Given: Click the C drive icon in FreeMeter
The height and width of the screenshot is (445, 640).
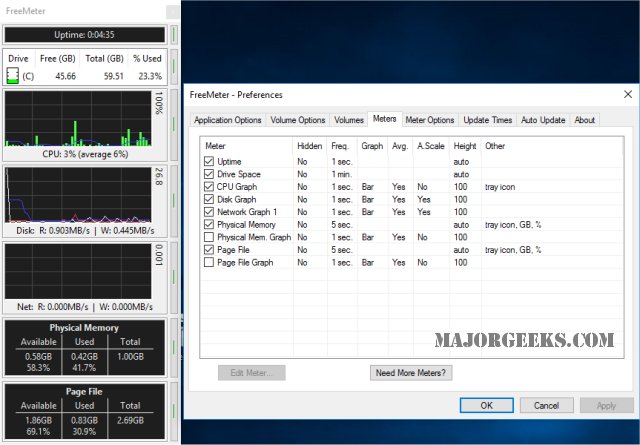Looking at the screenshot, I should (13, 76).
